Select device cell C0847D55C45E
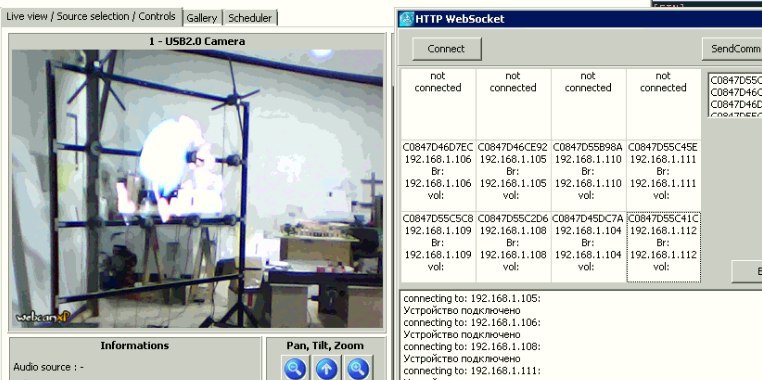Viewport: 762px width, 380px height. [x=663, y=175]
